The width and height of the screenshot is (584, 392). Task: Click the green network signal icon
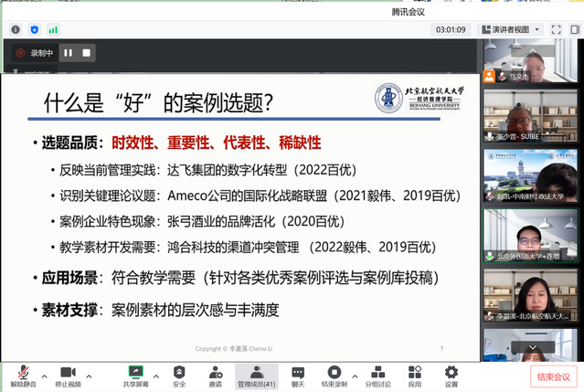coord(53,29)
